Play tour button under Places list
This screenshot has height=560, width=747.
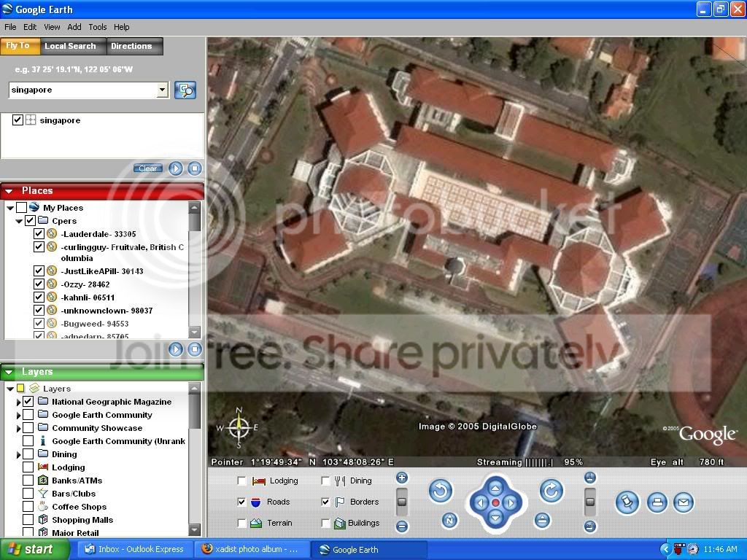[175, 349]
